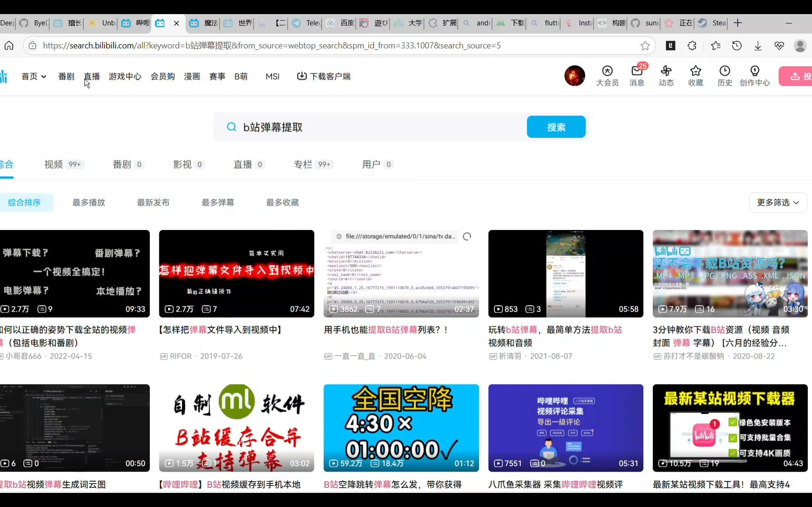
Task: Open the browser downloads arrow icon
Action: pyautogui.click(x=758, y=46)
